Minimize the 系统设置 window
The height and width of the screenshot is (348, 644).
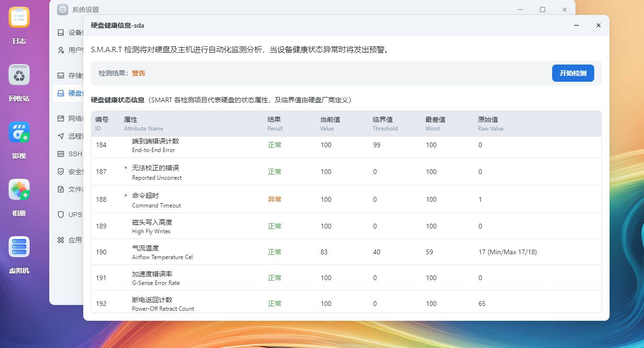pyautogui.click(x=521, y=10)
